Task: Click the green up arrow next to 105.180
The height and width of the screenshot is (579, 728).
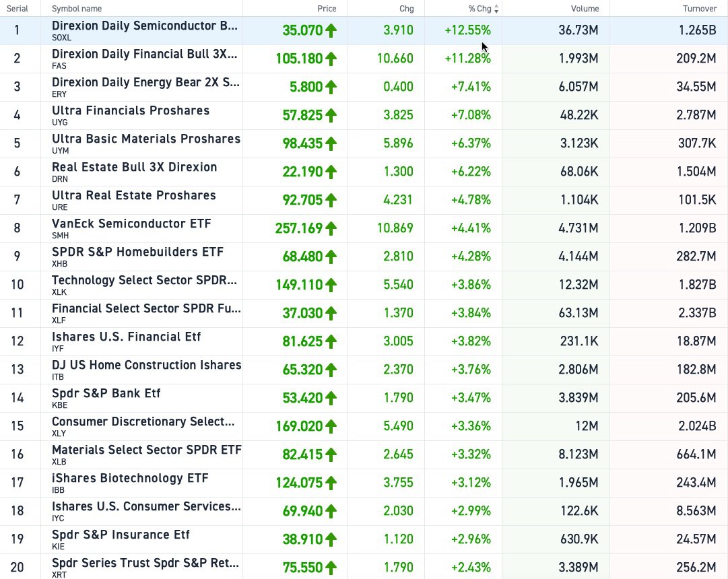Action: pyautogui.click(x=331, y=59)
